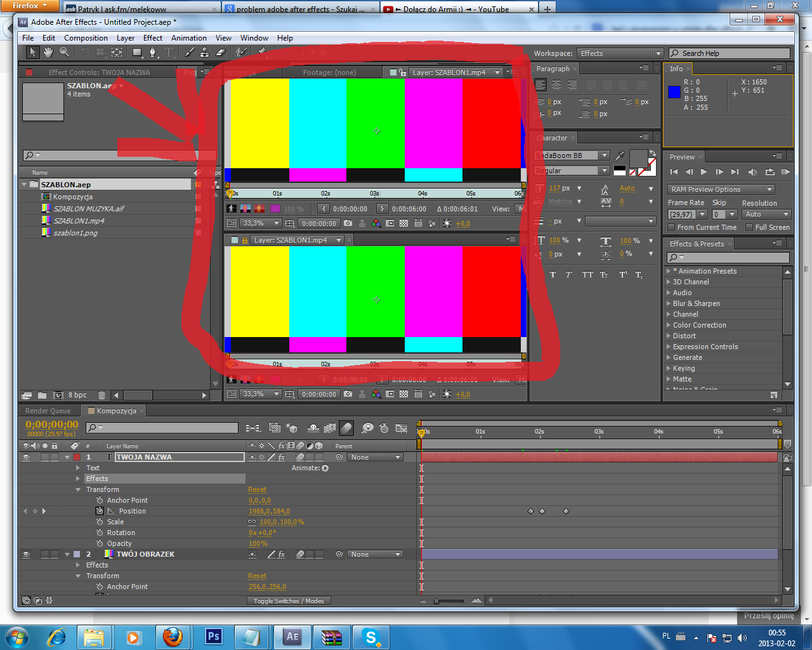Open the Resolution Auto dropdown
The image size is (812, 650).
766,214
